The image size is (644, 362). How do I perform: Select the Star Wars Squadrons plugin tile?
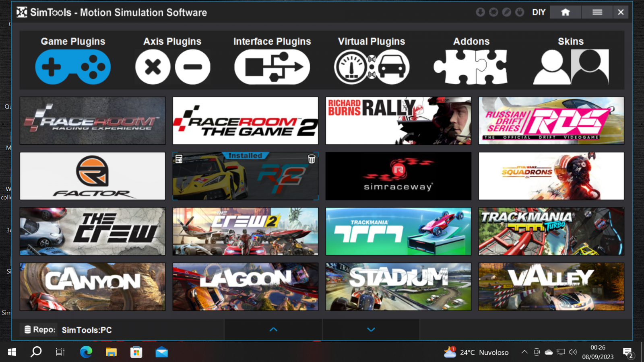tap(551, 176)
